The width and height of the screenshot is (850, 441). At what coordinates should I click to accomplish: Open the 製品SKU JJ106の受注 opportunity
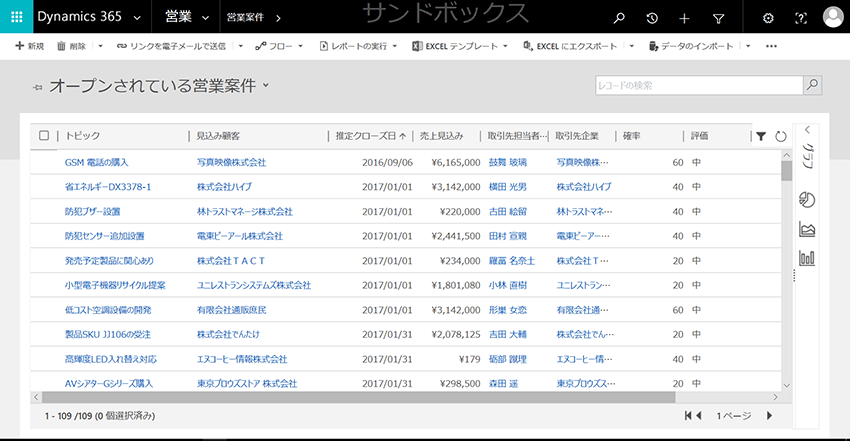[x=107, y=335]
